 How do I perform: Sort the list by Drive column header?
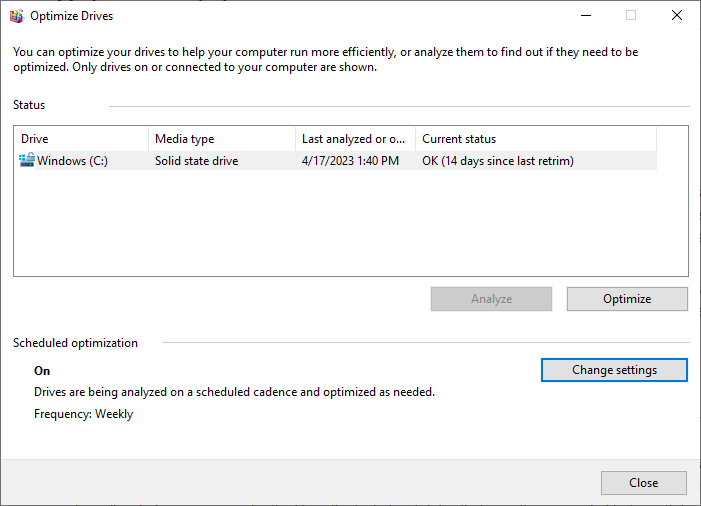click(x=80, y=139)
